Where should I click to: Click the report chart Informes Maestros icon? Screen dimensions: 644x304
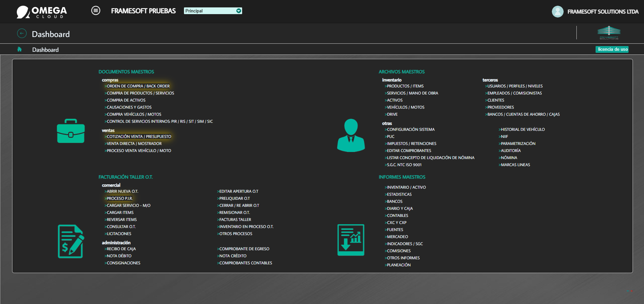pyautogui.click(x=351, y=240)
